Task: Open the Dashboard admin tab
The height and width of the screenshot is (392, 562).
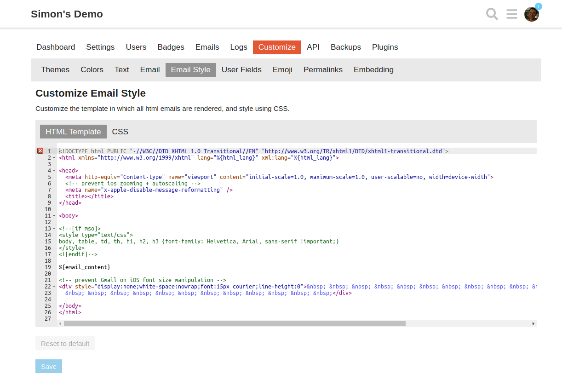Action: [x=56, y=47]
